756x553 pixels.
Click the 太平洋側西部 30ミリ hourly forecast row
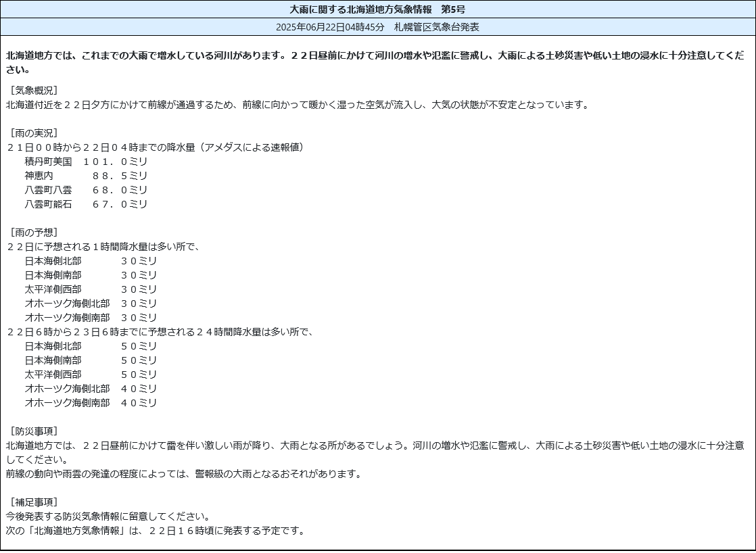tap(91, 289)
